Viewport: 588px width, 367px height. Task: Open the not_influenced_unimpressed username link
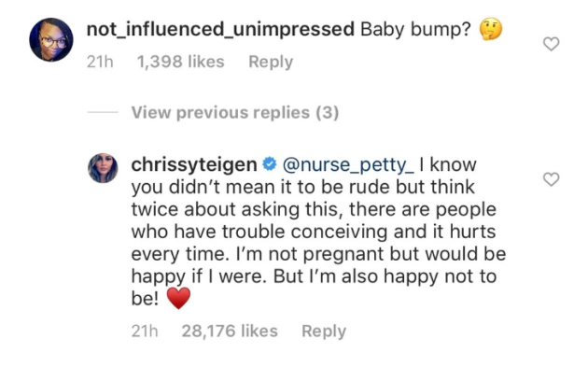tap(220, 29)
